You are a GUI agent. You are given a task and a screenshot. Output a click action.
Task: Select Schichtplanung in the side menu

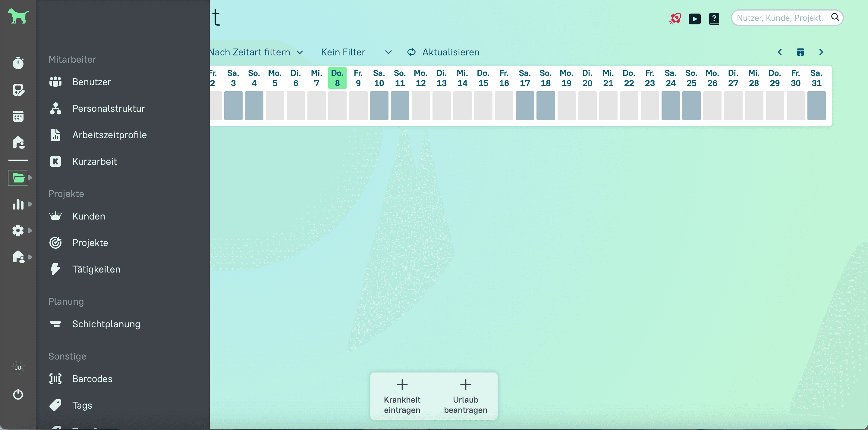(x=106, y=324)
